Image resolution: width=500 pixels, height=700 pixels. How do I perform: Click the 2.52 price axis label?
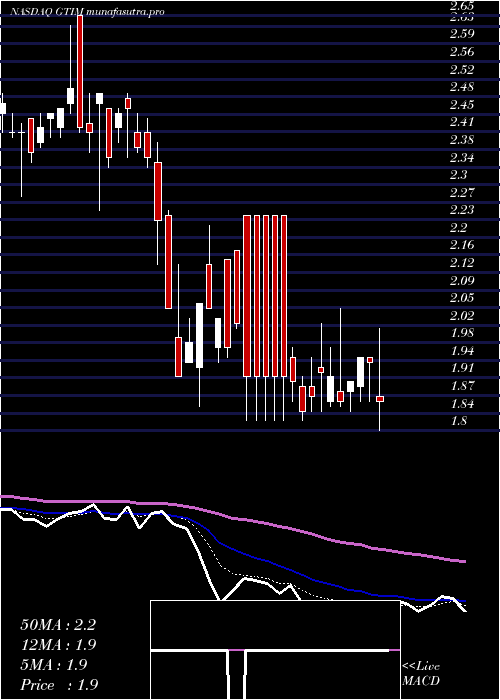click(x=462, y=70)
